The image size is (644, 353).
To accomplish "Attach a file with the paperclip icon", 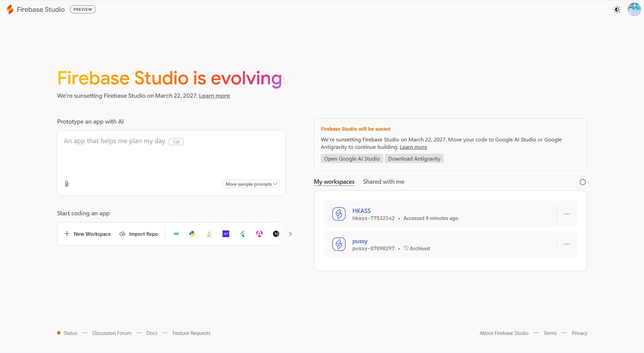I will point(67,184).
